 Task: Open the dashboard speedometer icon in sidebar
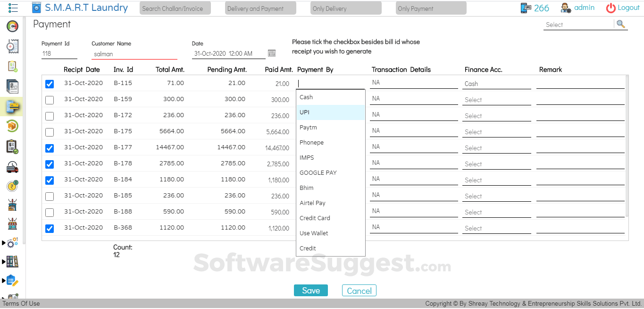click(x=12, y=26)
